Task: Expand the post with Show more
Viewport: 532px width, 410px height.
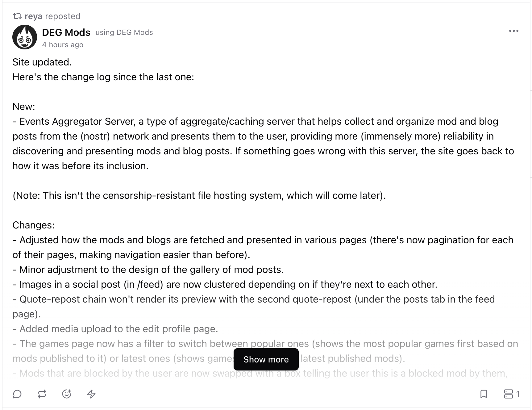Action: pyautogui.click(x=266, y=359)
